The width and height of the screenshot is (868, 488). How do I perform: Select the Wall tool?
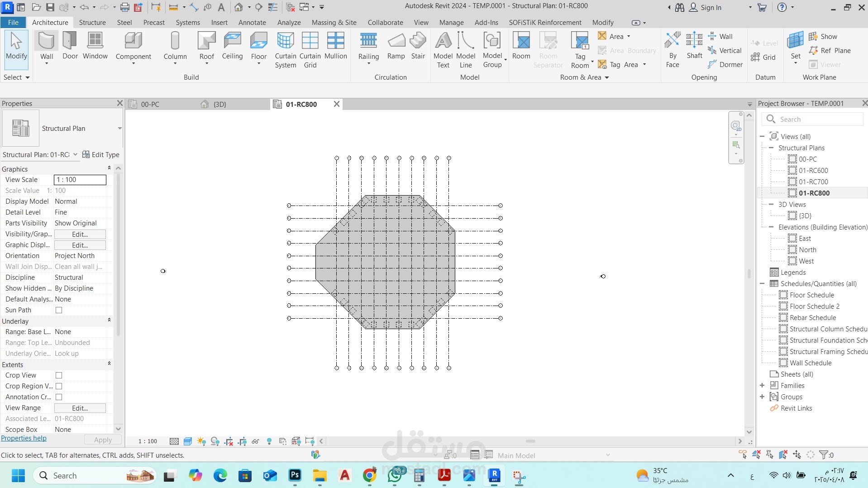pyautogui.click(x=47, y=47)
